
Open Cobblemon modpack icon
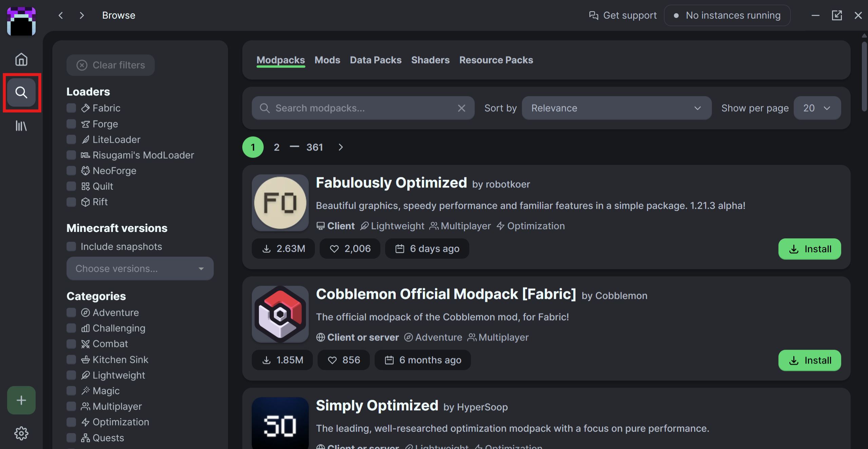pyautogui.click(x=280, y=314)
